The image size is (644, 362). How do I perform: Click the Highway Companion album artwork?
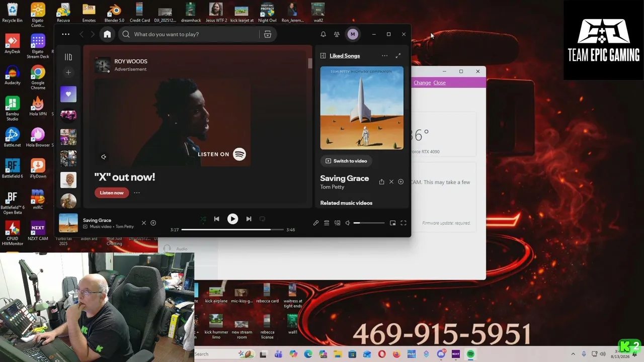tap(362, 108)
